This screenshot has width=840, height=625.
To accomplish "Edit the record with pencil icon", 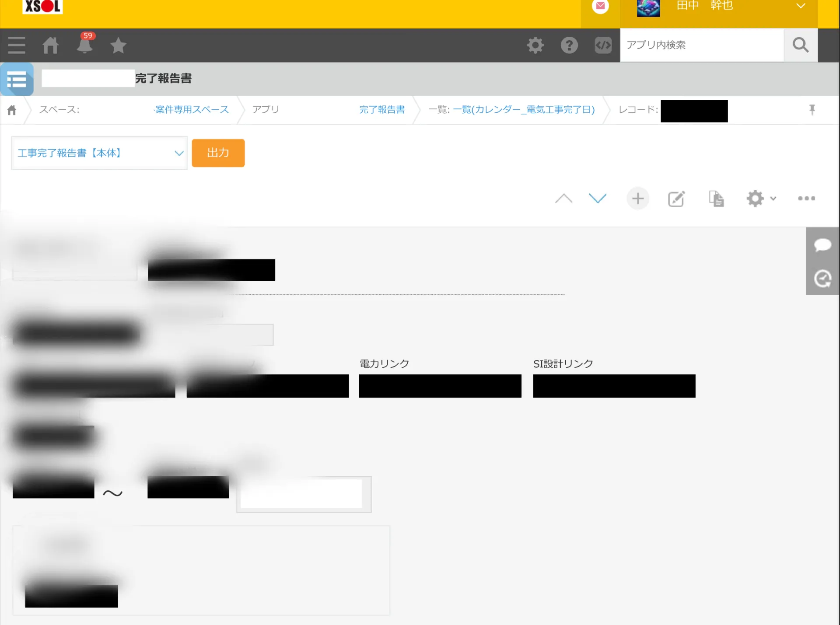I will [x=676, y=199].
